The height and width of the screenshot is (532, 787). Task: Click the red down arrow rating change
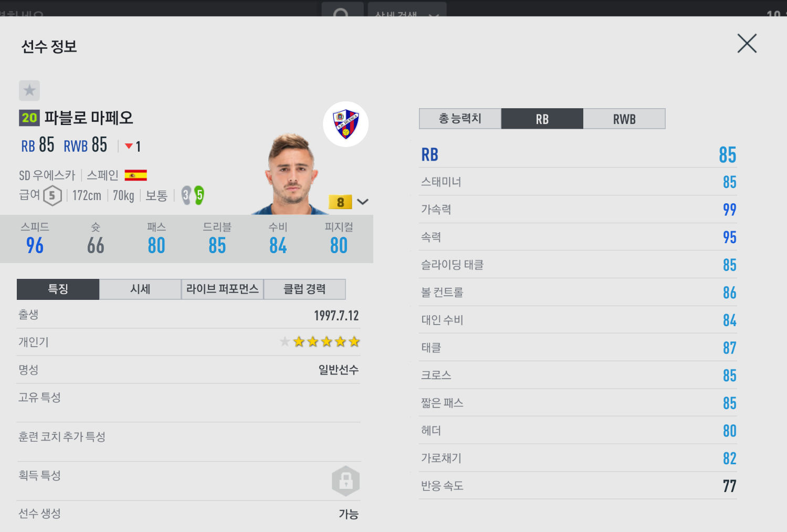coord(129,147)
